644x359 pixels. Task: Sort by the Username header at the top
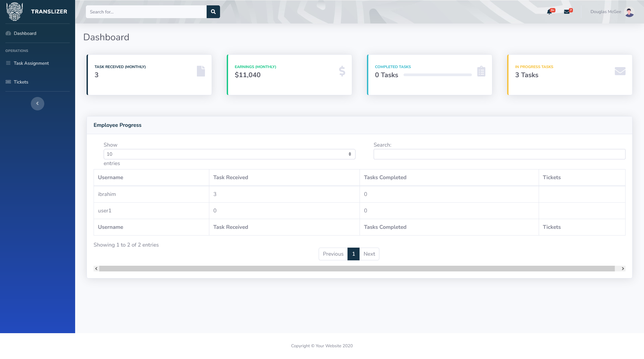click(151, 177)
